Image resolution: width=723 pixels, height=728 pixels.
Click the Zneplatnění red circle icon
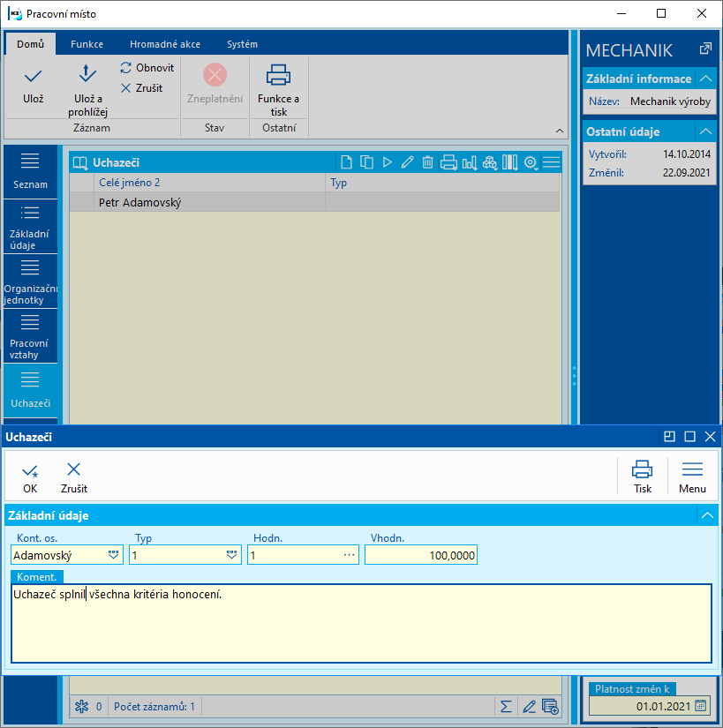215,75
